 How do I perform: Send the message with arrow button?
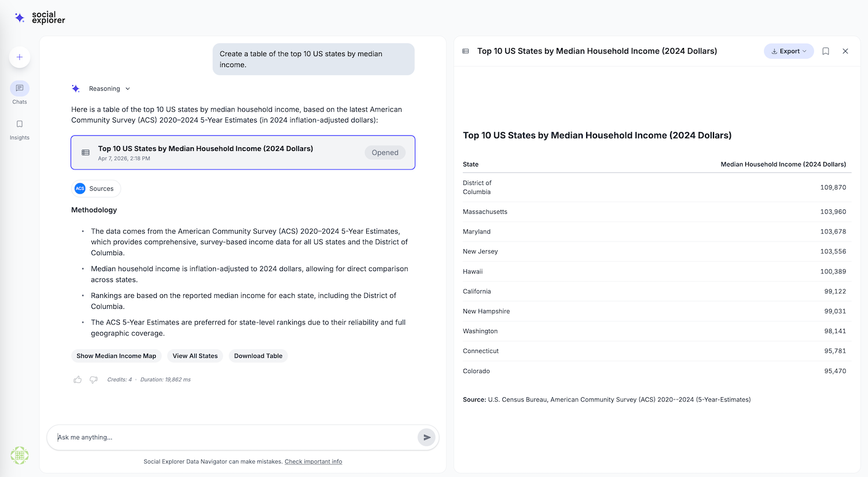426,438
